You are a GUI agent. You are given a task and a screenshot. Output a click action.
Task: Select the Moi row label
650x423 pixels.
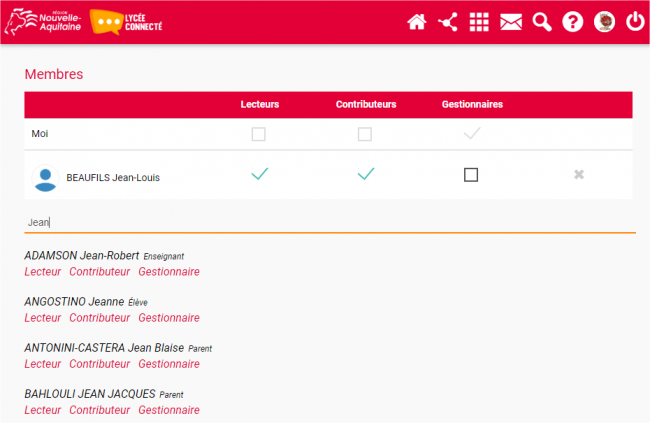40,134
